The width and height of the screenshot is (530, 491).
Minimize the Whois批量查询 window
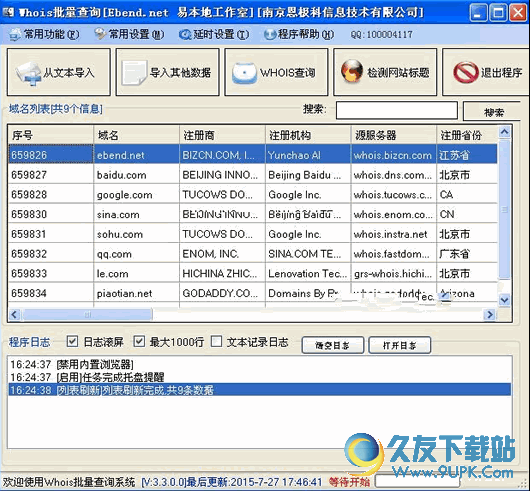(x=478, y=13)
